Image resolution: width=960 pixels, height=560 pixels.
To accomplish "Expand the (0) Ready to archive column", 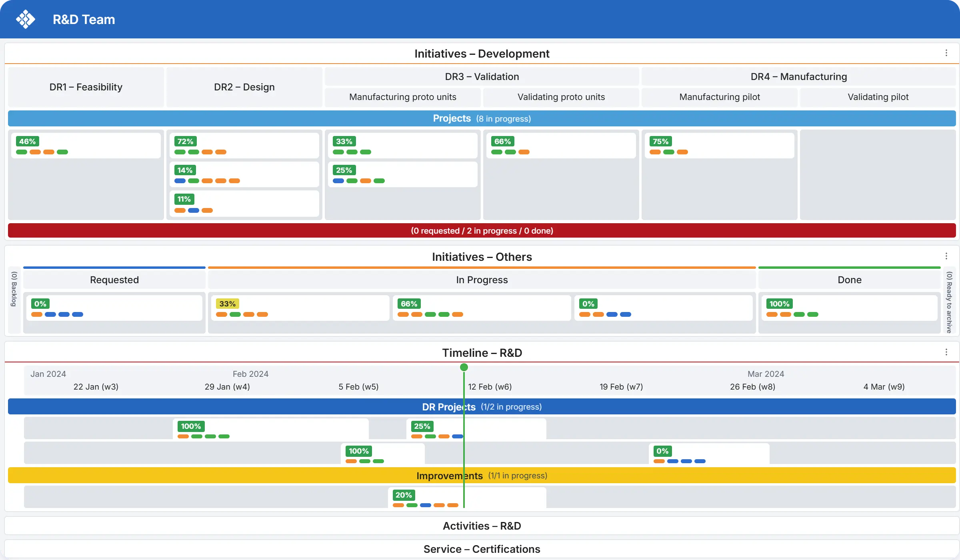I will (x=949, y=300).
